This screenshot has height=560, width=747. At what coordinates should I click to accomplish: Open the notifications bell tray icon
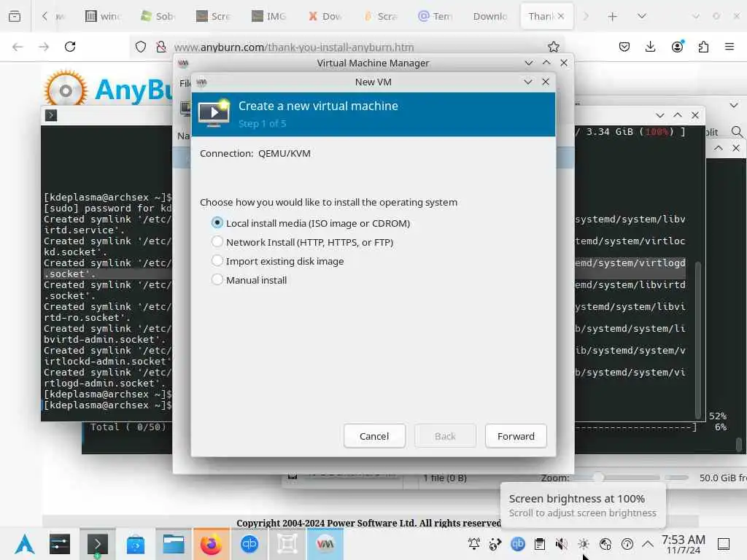(x=474, y=544)
